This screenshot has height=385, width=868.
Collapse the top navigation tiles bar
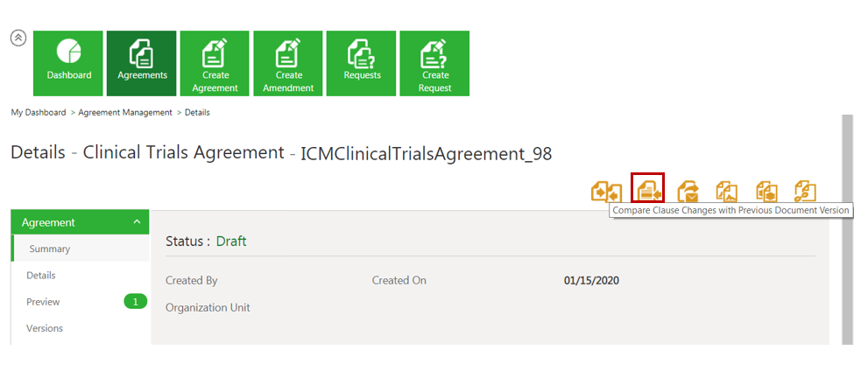pyautogui.click(x=18, y=38)
